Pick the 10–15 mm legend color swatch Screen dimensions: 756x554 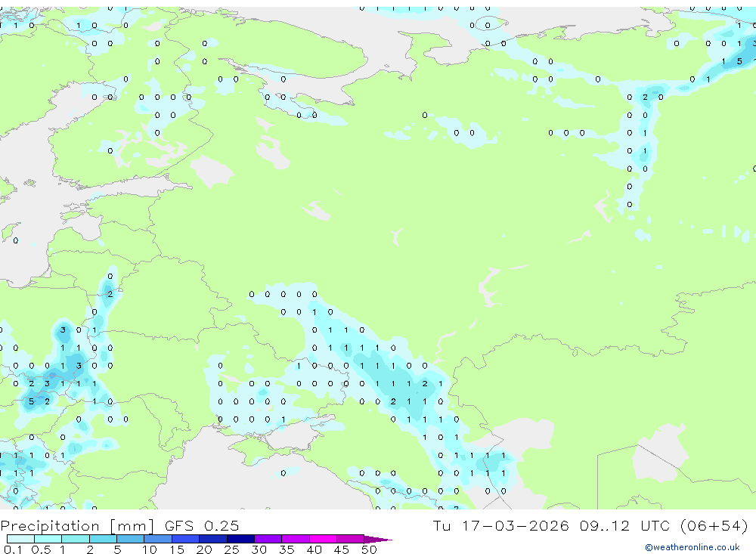click(158, 539)
